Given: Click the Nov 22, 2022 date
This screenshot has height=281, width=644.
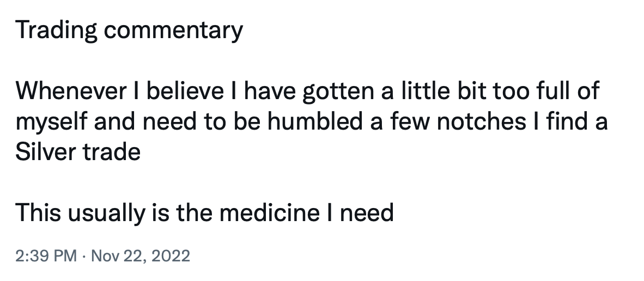Looking at the screenshot, I should (141, 255).
